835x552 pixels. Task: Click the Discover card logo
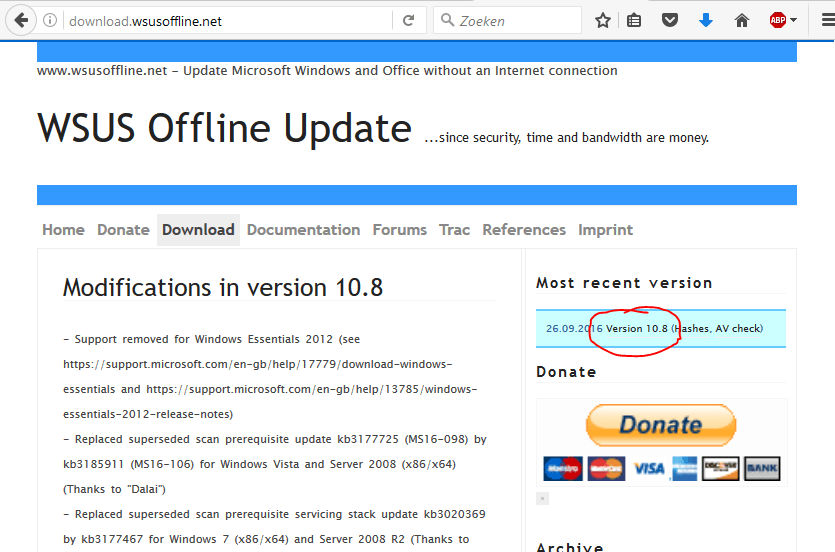(721, 468)
